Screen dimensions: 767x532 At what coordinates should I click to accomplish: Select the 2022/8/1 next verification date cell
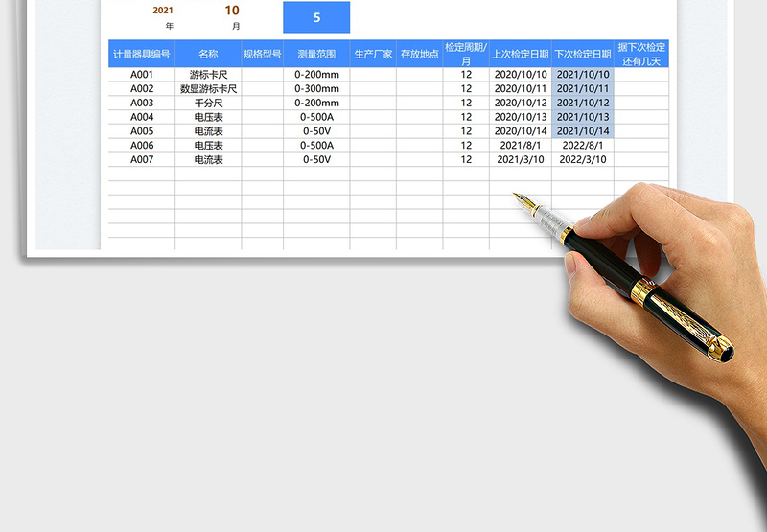tap(583, 146)
